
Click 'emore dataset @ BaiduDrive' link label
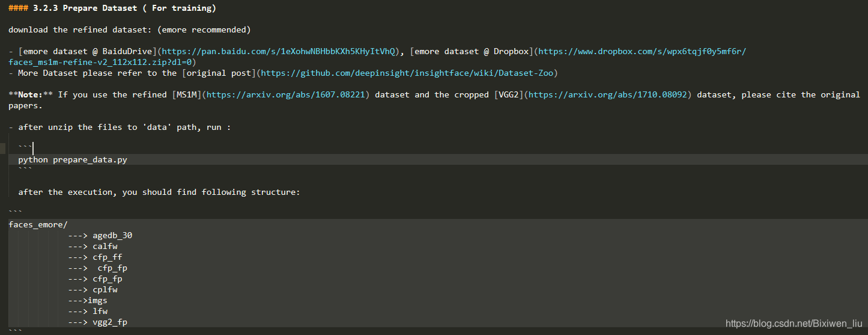(88, 51)
